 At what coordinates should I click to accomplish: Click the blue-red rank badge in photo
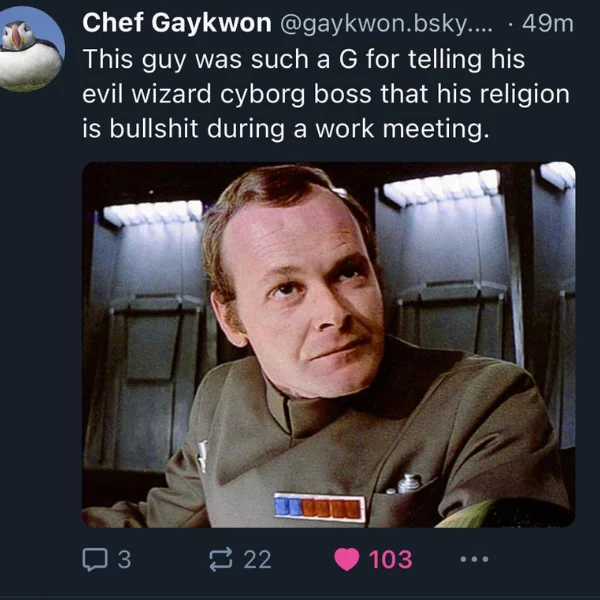tap(320, 508)
